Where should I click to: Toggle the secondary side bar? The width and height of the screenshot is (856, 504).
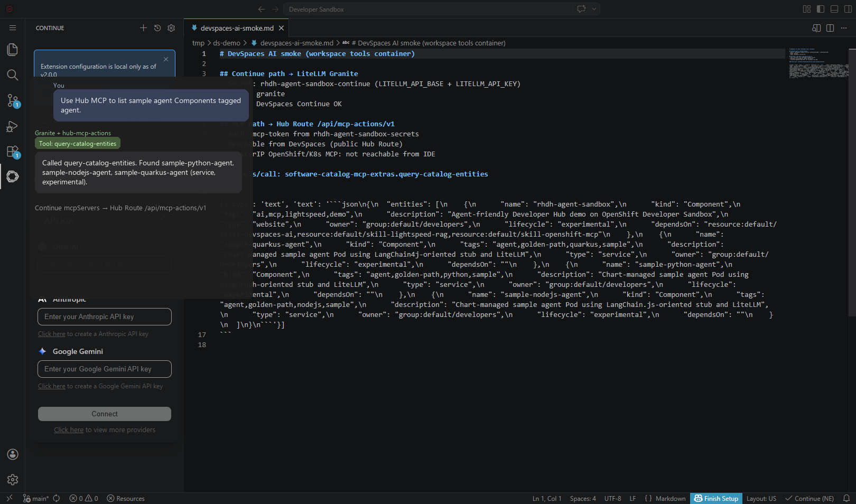pyautogui.click(x=848, y=9)
